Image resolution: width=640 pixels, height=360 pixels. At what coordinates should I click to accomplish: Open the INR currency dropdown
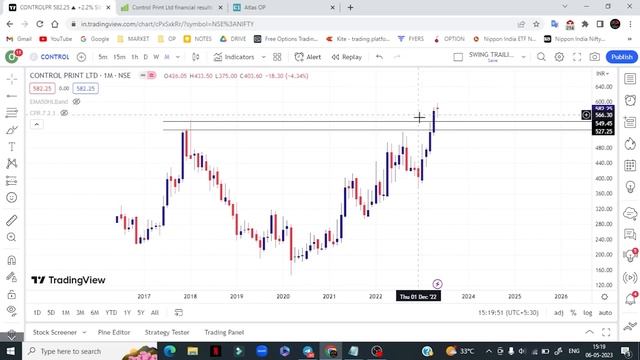(602, 74)
